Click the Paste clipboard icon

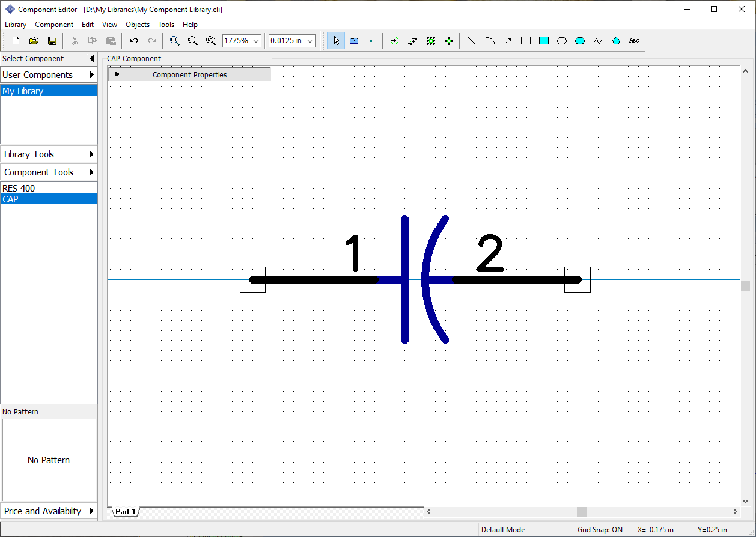pos(111,41)
